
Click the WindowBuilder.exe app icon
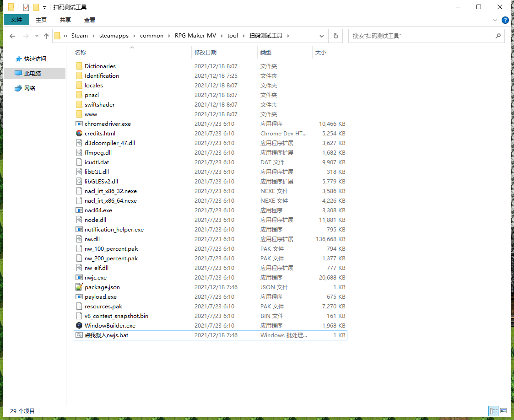[79, 325]
